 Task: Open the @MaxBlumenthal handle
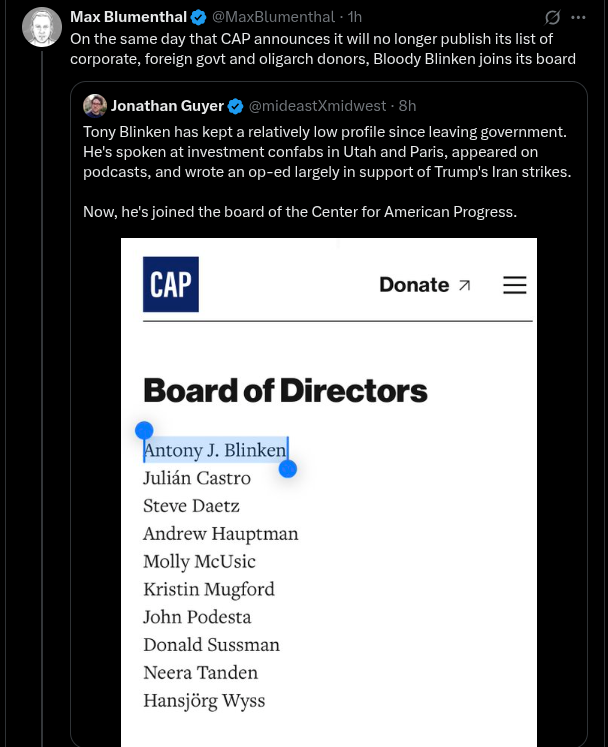pos(273,17)
